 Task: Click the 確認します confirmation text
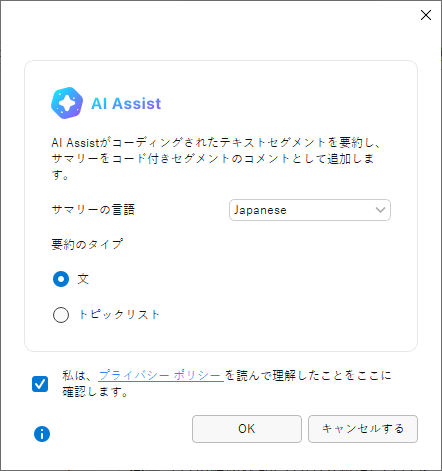pos(95,392)
